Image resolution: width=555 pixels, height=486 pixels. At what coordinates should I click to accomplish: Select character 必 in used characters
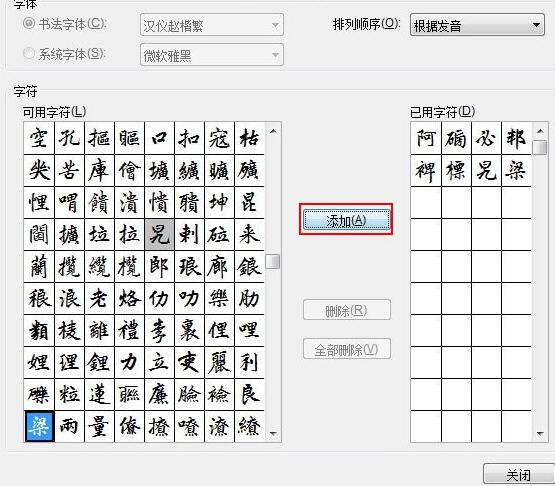(x=486, y=138)
